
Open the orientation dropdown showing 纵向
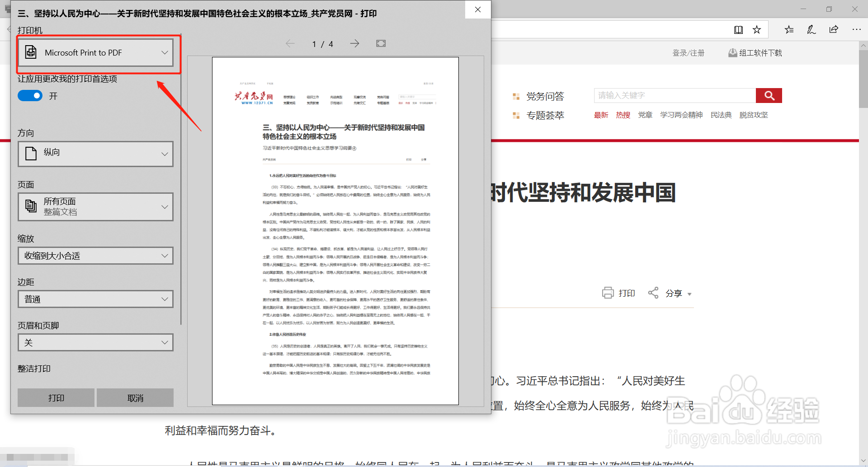[95, 154]
